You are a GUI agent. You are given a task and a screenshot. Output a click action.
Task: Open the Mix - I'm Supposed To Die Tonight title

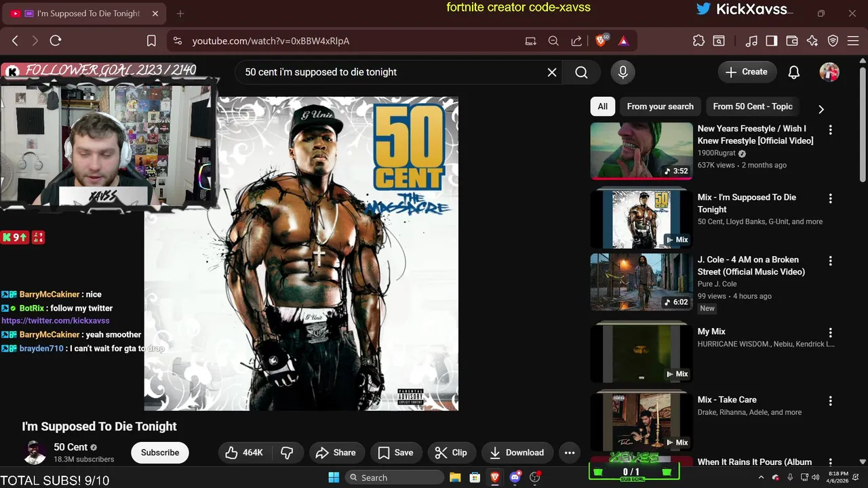747,203
